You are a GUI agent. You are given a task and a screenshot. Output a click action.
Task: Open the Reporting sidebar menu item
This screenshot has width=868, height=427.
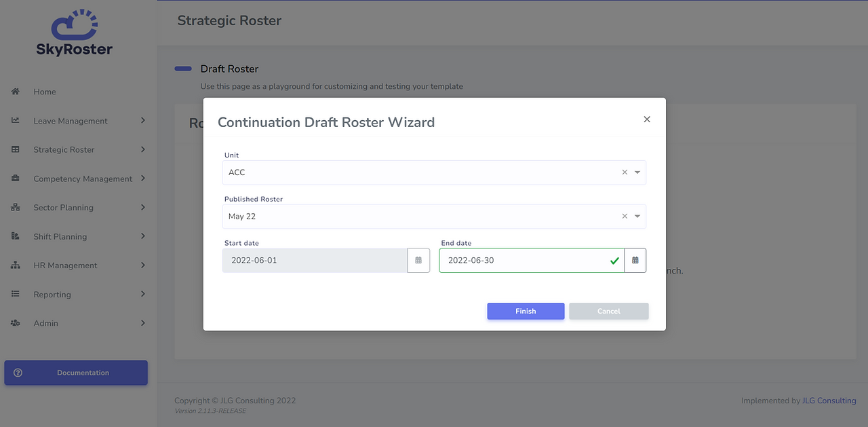coord(79,295)
